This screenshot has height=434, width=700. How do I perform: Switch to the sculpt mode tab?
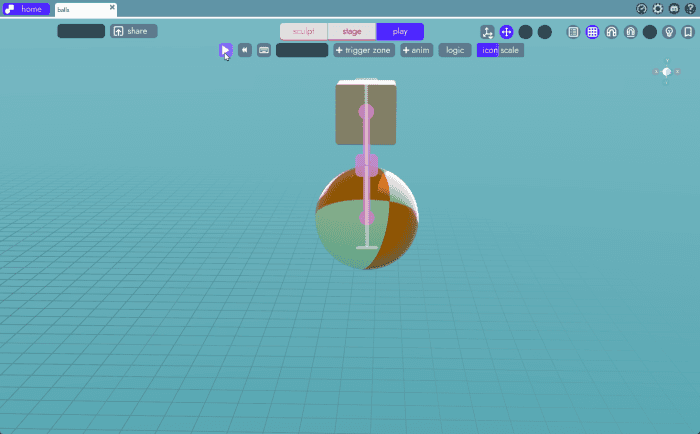pos(303,31)
